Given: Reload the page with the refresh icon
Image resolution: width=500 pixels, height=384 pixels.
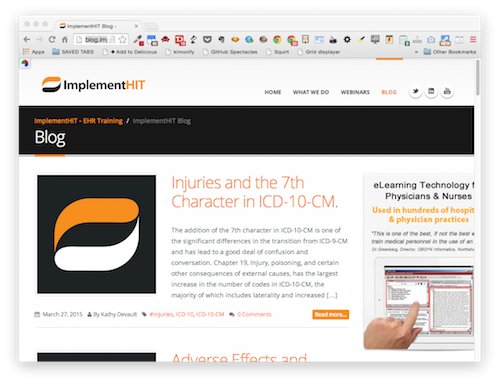Looking at the screenshot, I should (52, 40).
